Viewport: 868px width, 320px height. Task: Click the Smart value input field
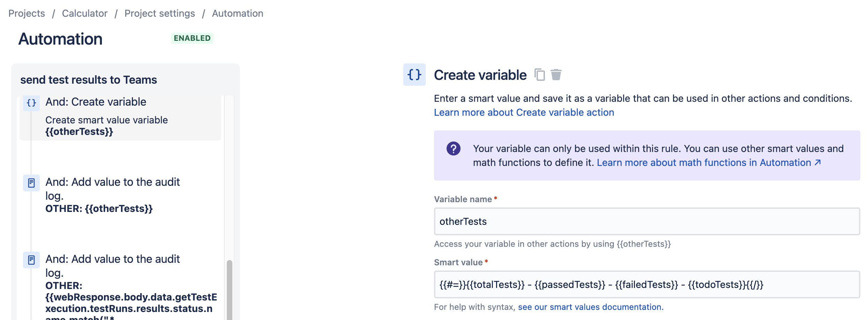(647, 284)
